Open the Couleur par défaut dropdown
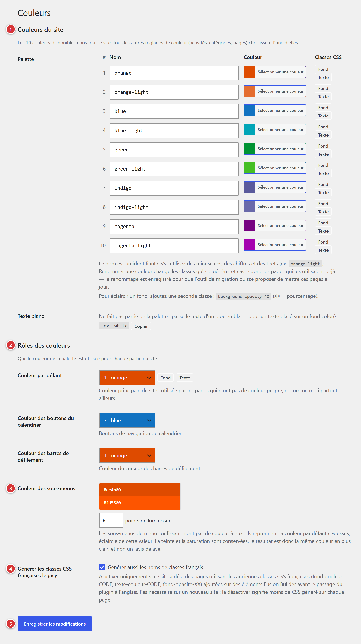The width and height of the screenshot is (361, 644). point(127,378)
